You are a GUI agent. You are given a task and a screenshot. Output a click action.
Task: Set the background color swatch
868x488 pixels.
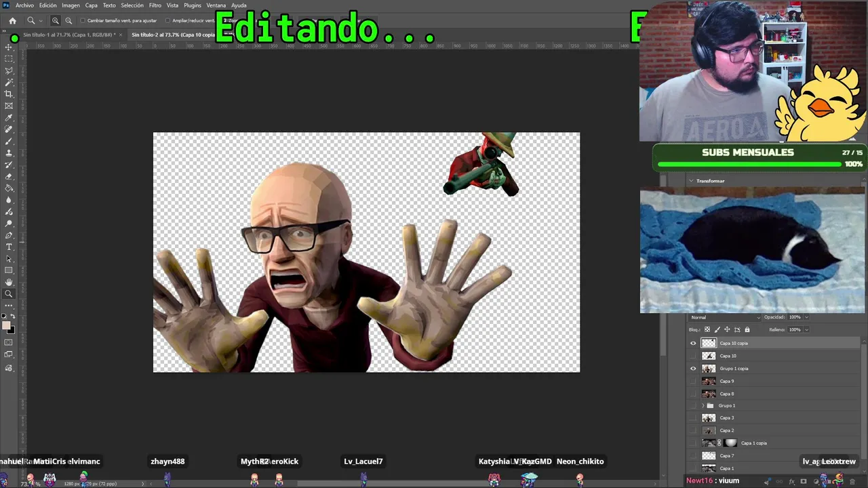tap(11, 329)
